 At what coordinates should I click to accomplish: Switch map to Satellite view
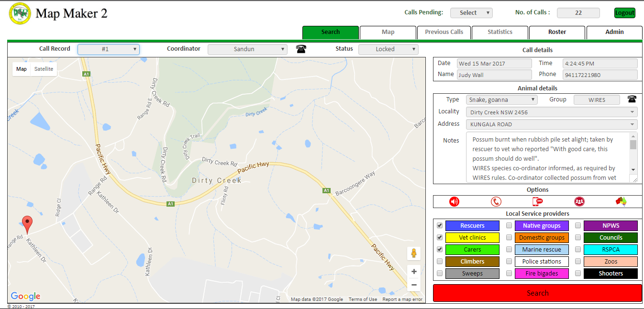click(x=44, y=69)
